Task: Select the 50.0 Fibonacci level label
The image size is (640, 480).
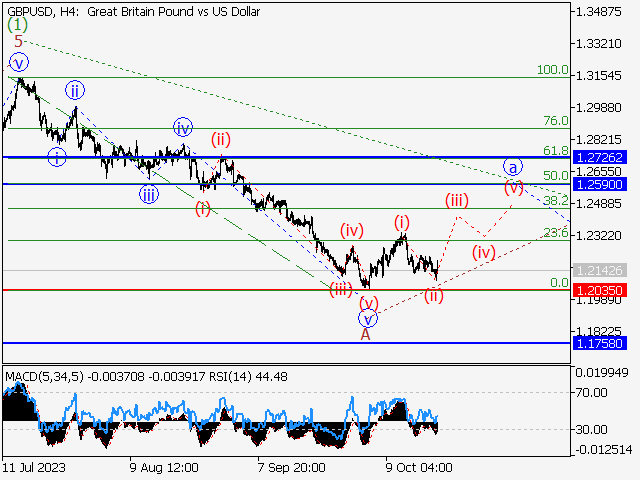Action: click(x=556, y=176)
